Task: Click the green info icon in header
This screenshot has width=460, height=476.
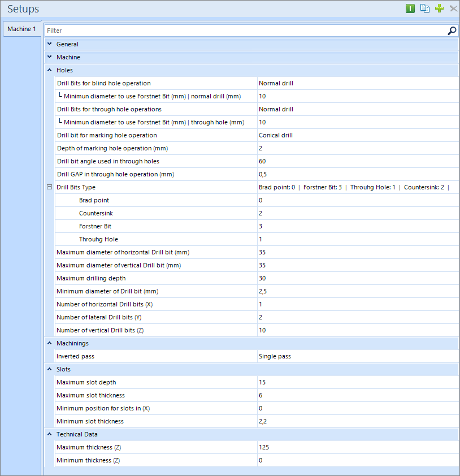Action: coord(410,8)
